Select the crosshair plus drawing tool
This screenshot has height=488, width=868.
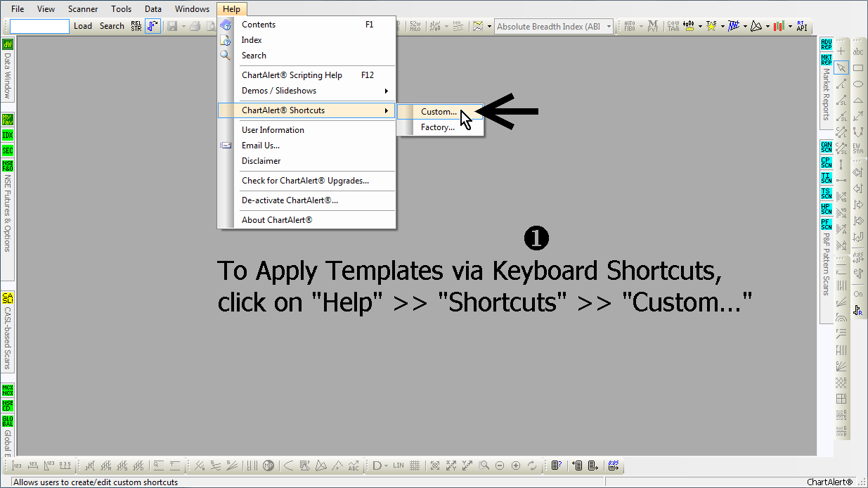(841, 51)
